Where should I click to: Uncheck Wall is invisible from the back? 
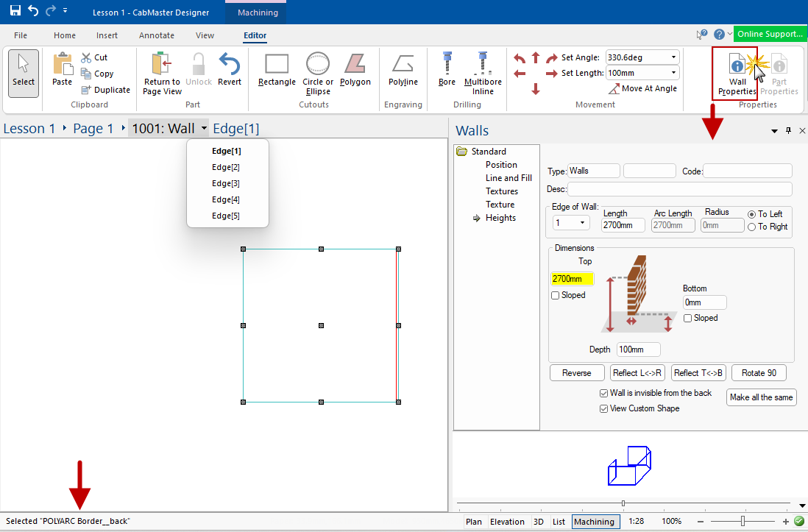tap(603, 393)
